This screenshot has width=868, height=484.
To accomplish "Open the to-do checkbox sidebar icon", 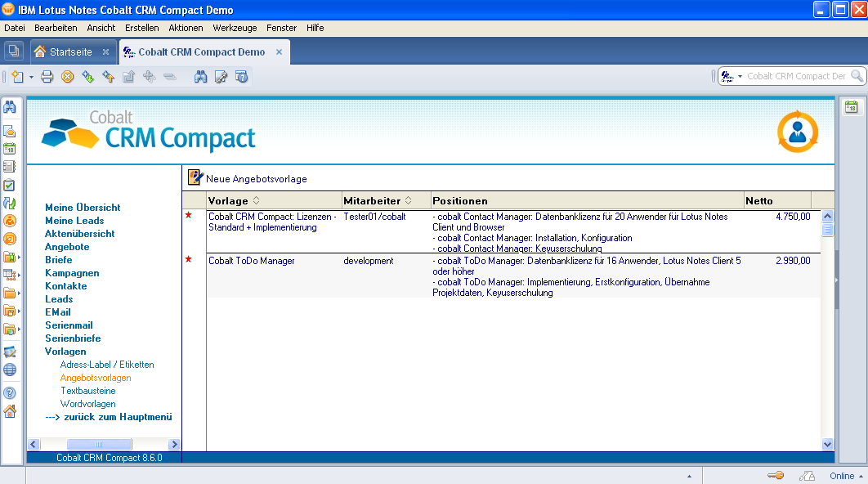I will tap(10, 185).
